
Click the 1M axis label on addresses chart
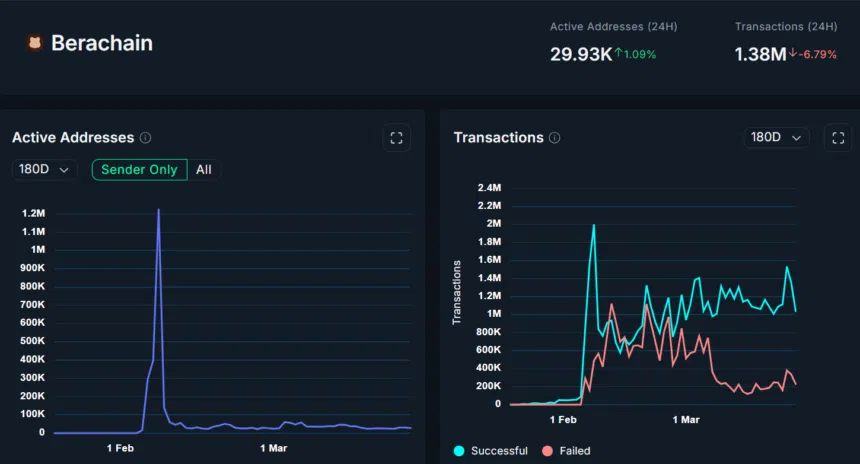[38, 250]
